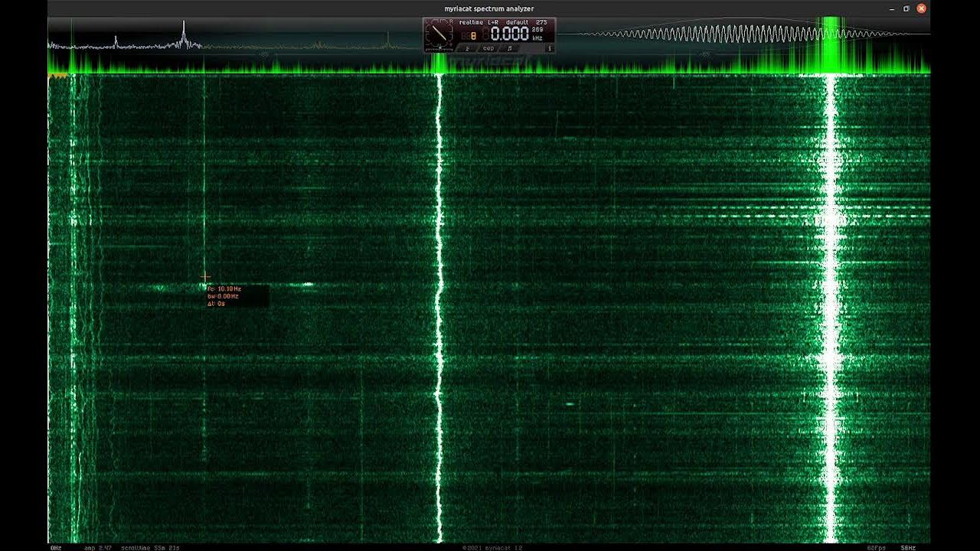This screenshot has width=980, height=551.
Task: Click the 'realtime' mode label
Action: [x=471, y=22]
